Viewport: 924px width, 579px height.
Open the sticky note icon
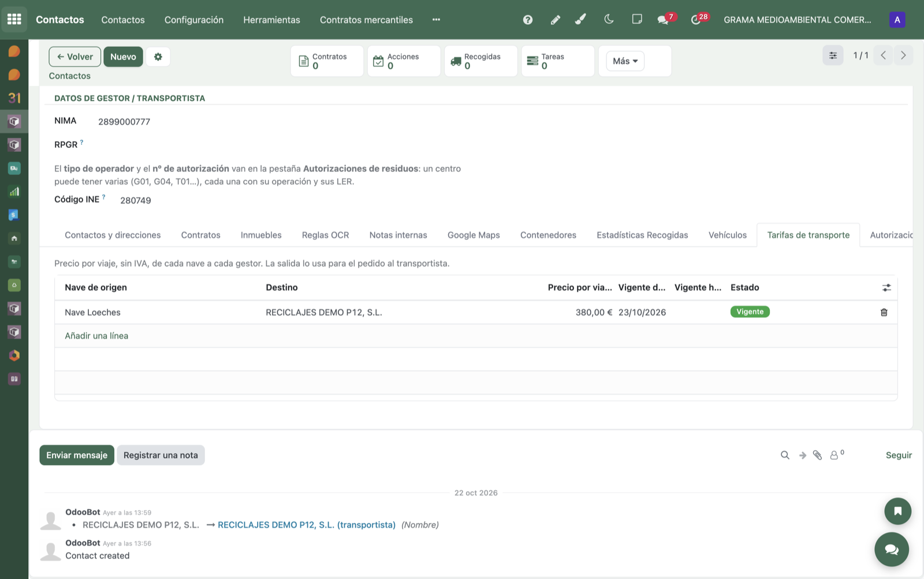637,19
